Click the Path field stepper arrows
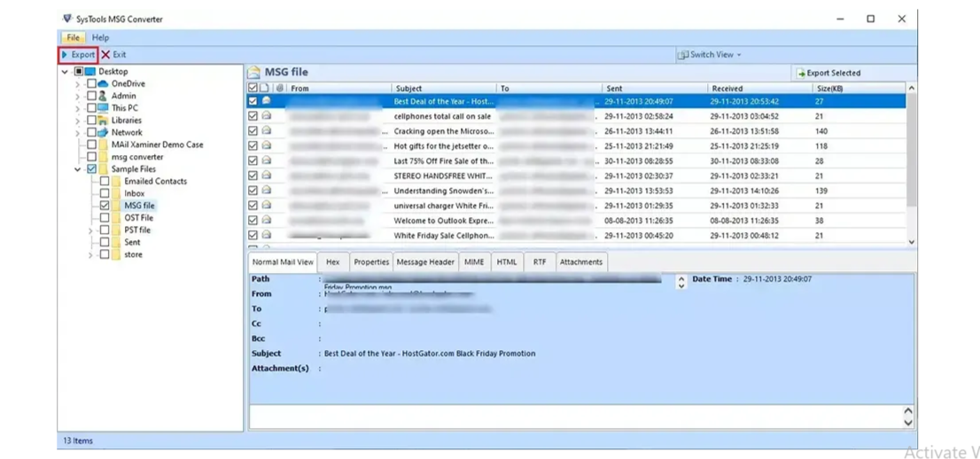 point(681,283)
